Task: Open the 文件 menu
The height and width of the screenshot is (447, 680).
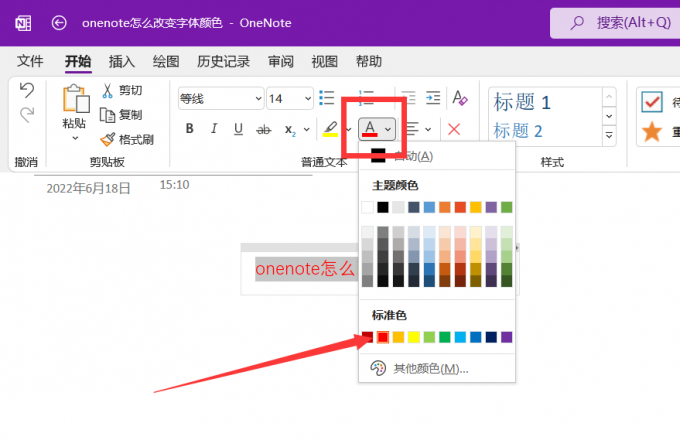Action: click(x=30, y=61)
